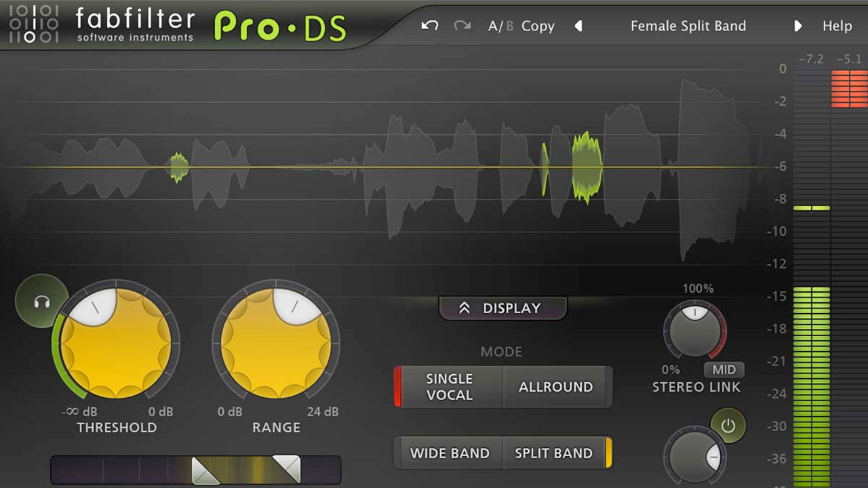Click the STEREO LINK label
The width and height of the screenshot is (868, 488).
696,387
